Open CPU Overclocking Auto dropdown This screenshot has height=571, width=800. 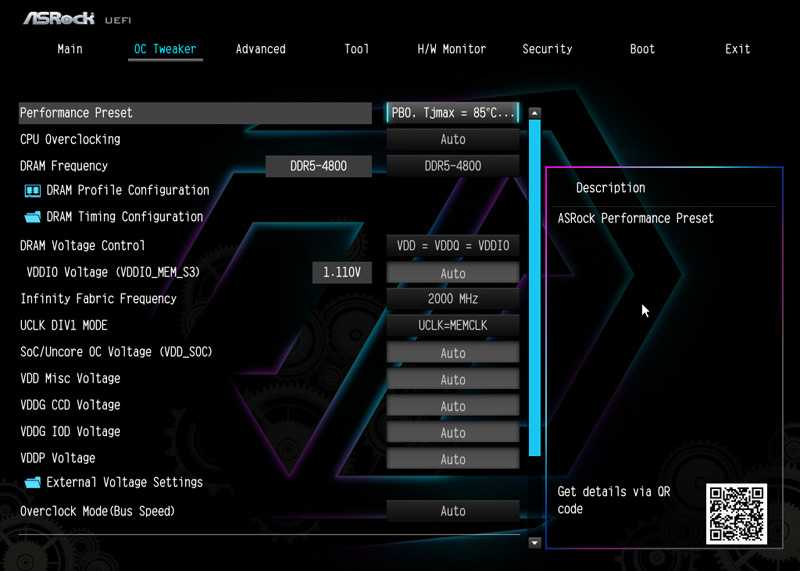[453, 139]
